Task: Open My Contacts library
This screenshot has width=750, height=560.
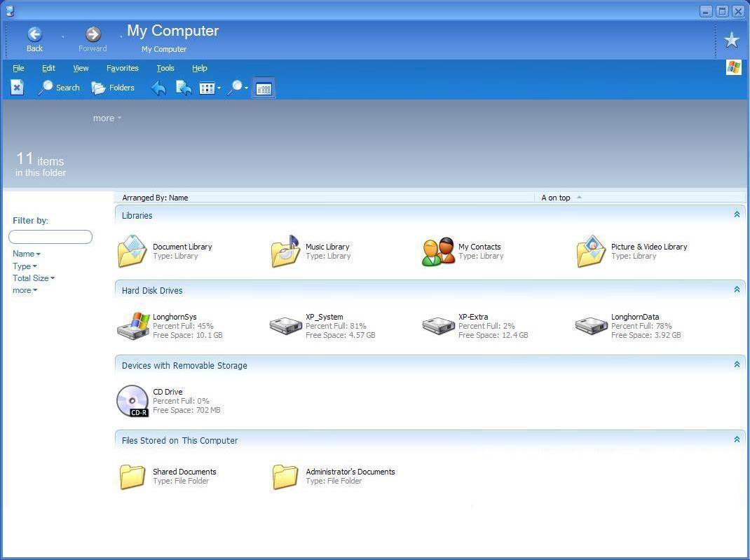Action: pos(438,252)
